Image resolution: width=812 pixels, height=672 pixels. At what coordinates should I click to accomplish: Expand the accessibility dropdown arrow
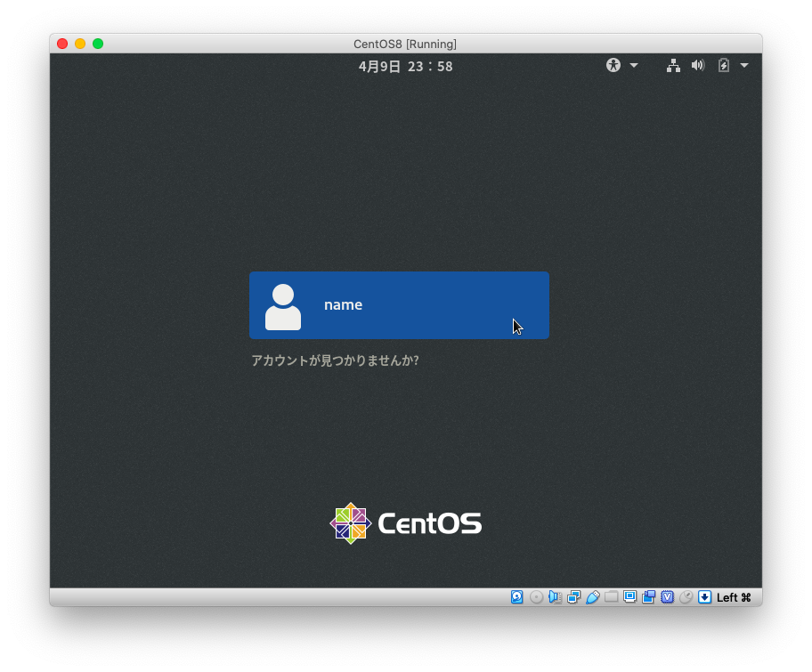click(x=634, y=65)
